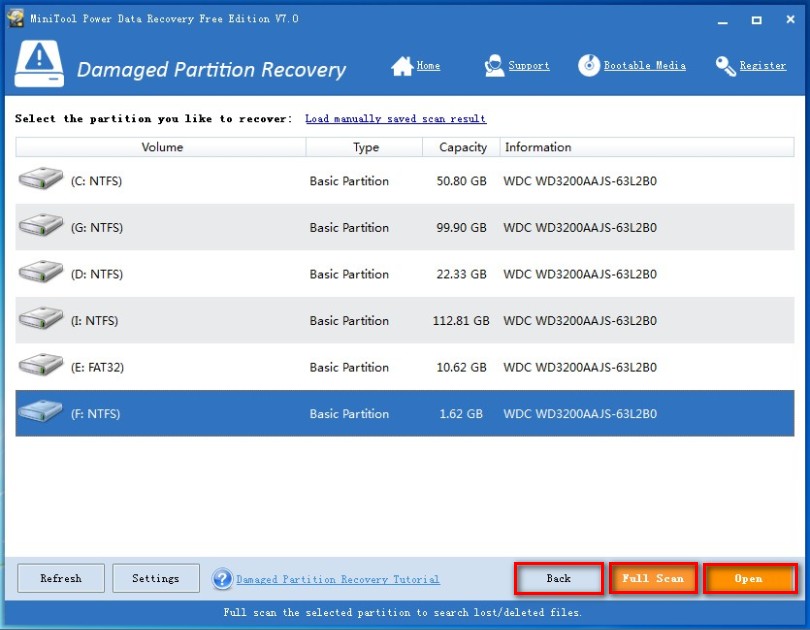Screen dimensions: 810x630
Task: Click Load manually saved scan result
Action: pyautogui.click(x=395, y=119)
